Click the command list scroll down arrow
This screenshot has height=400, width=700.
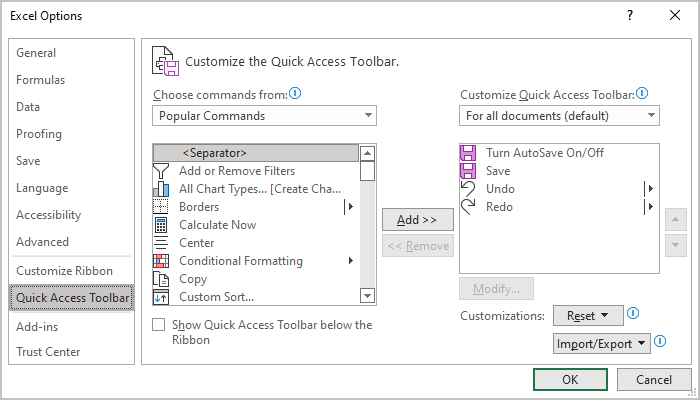367,296
